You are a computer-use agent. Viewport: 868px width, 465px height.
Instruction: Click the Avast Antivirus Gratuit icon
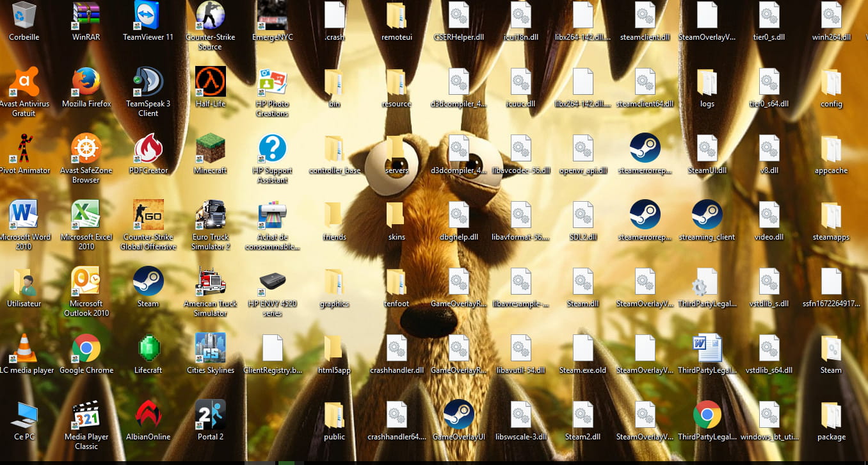[x=24, y=81]
